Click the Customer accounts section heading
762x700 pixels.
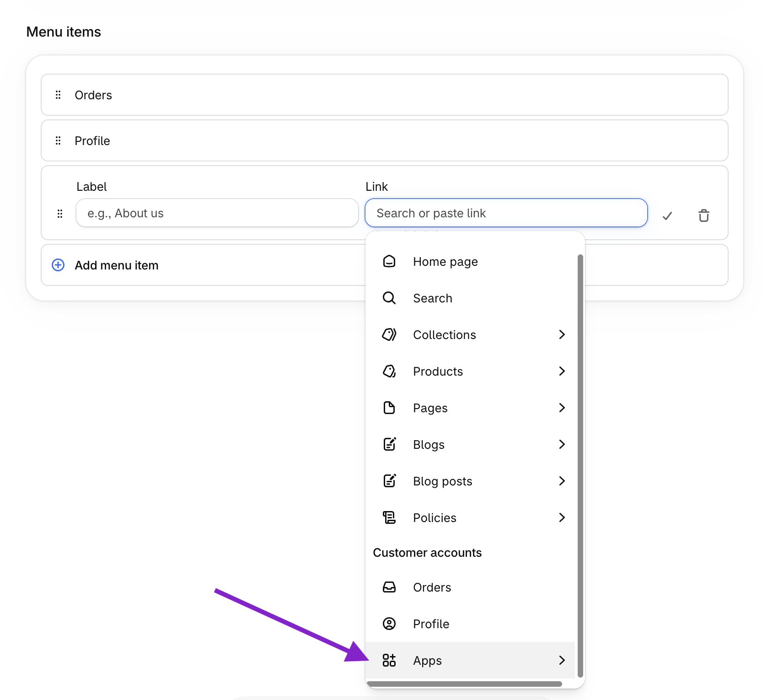(427, 553)
